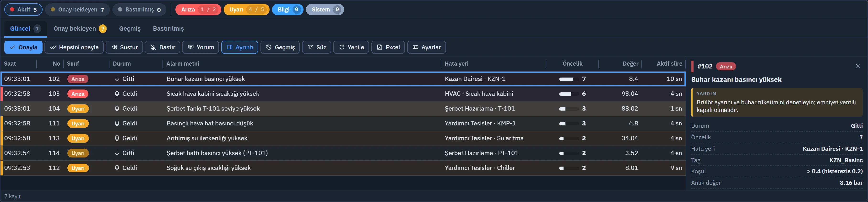
Task: Toggle the Uyarı class filter chip
Action: [247, 9]
